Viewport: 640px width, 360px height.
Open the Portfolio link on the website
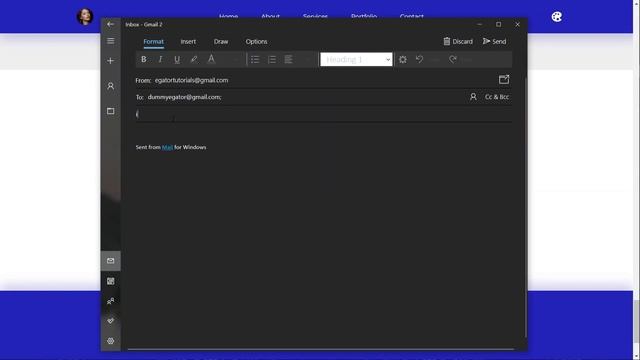[x=364, y=17]
